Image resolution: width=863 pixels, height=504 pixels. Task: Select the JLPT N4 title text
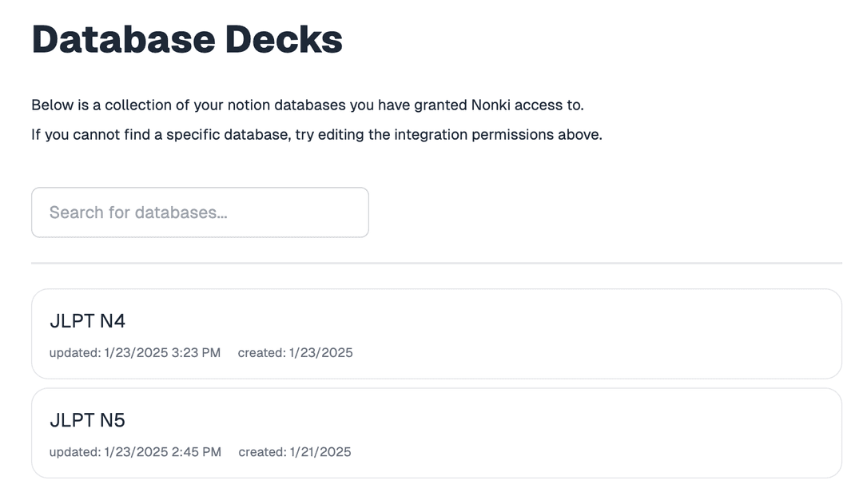(88, 321)
